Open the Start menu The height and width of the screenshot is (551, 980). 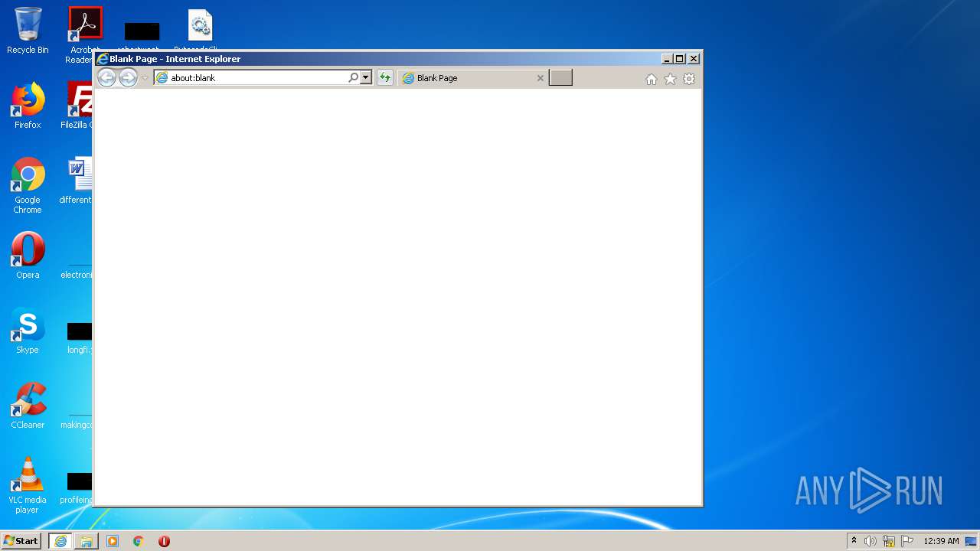21,541
